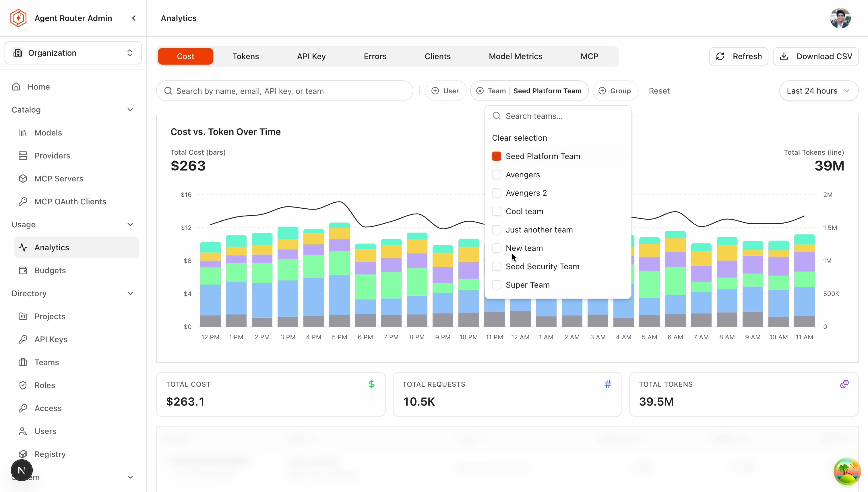868x492 pixels.
Task: Click the dollar icon on Total Cost card
Action: [x=371, y=384]
